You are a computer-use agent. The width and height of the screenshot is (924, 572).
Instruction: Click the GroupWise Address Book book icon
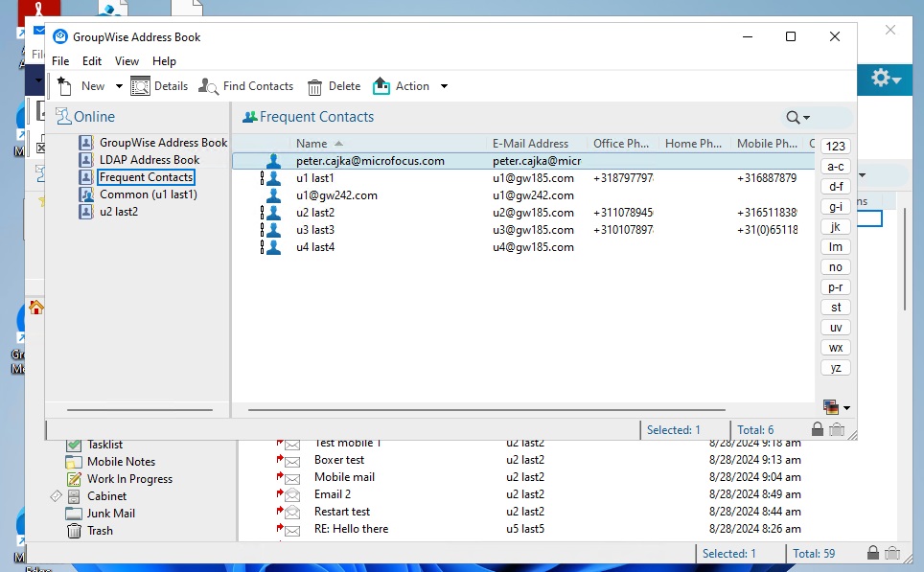pos(86,143)
